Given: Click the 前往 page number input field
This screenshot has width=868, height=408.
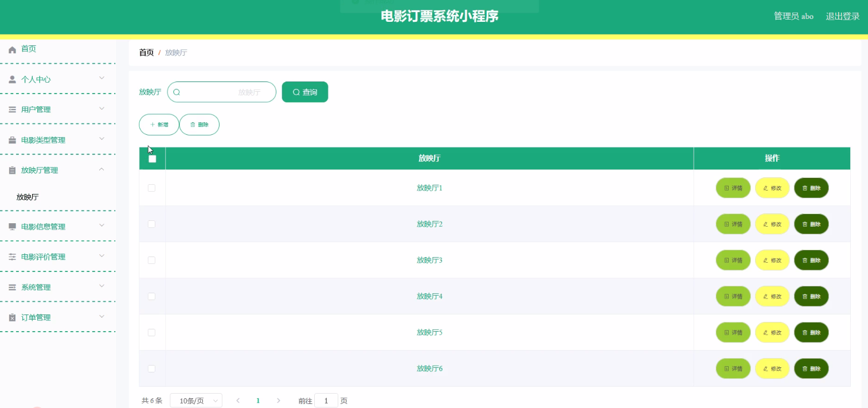Looking at the screenshot, I should pos(326,400).
